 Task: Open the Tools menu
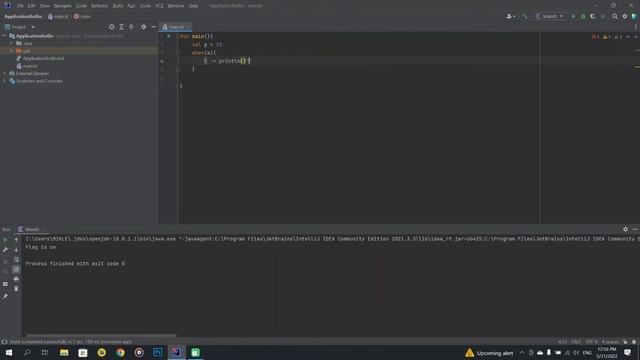[x=145, y=6]
